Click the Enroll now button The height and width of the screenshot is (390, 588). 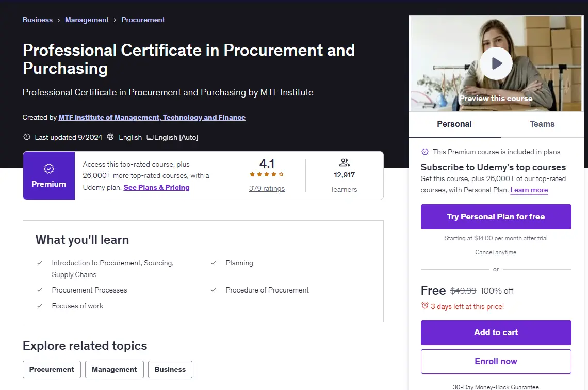click(496, 362)
